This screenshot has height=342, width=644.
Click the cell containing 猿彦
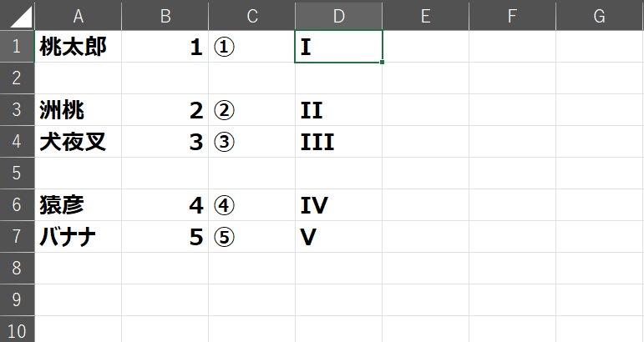coord(78,205)
